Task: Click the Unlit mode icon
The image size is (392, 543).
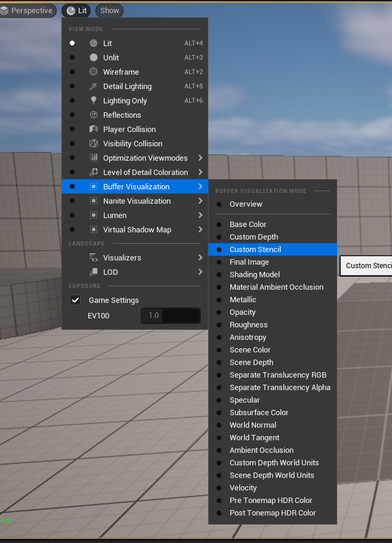Action: click(x=94, y=57)
